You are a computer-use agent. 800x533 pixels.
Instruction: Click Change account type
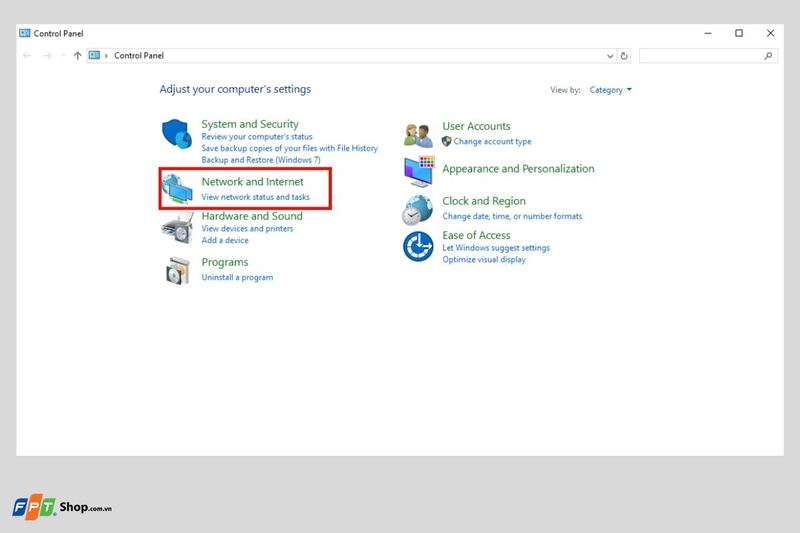tap(492, 141)
